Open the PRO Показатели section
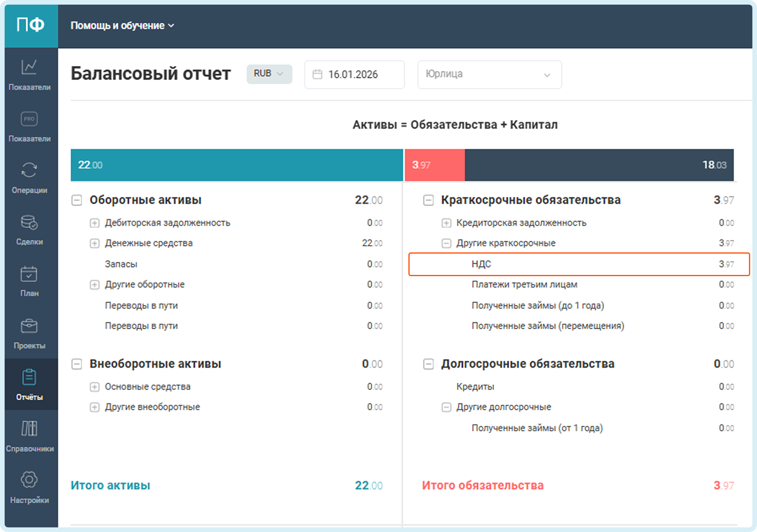 [29, 119]
